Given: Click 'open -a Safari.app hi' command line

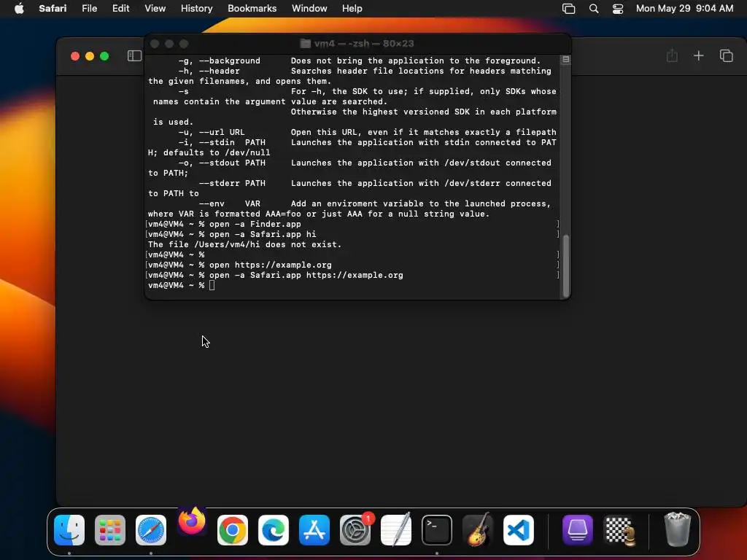Looking at the screenshot, I should (x=263, y=234).
